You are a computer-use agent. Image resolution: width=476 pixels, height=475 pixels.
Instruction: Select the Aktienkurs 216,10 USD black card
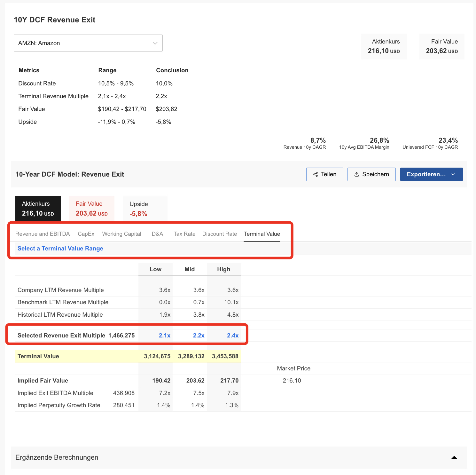coord(38,209)
